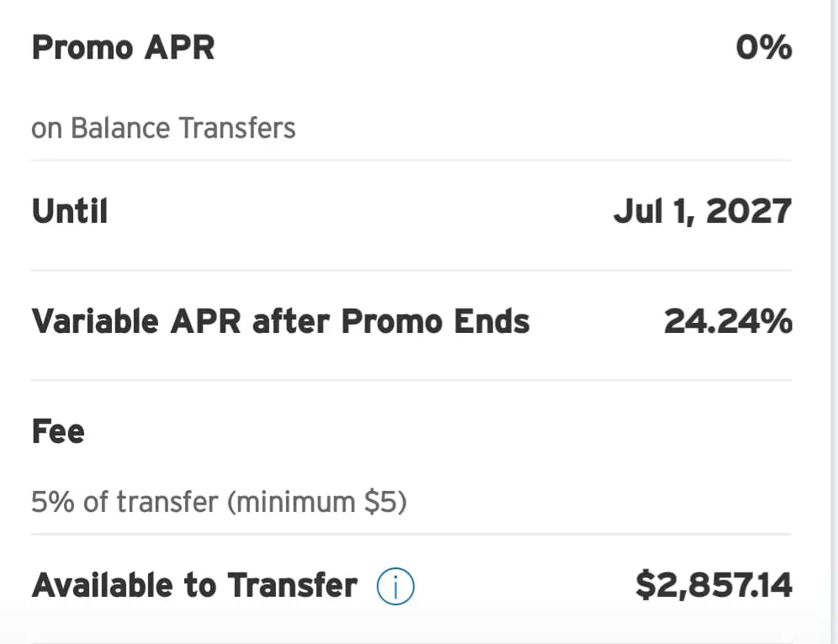Click the divider line beneath the Until row
This screenshot has width=838, height=644.
(411, 270)
